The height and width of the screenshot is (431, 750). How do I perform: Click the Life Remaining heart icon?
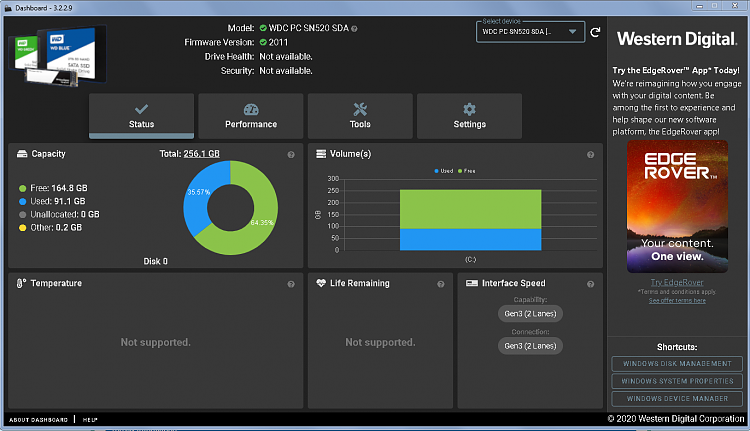coord(321,283)
